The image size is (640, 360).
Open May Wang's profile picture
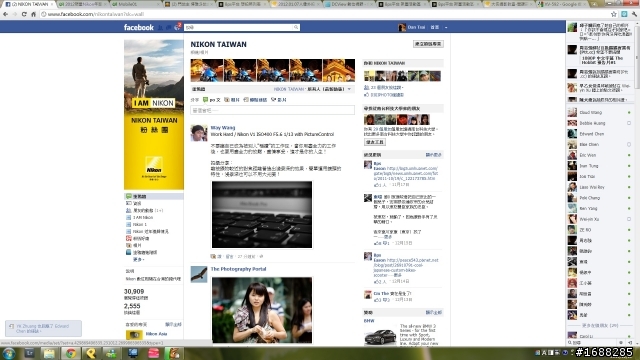(199, 133)
